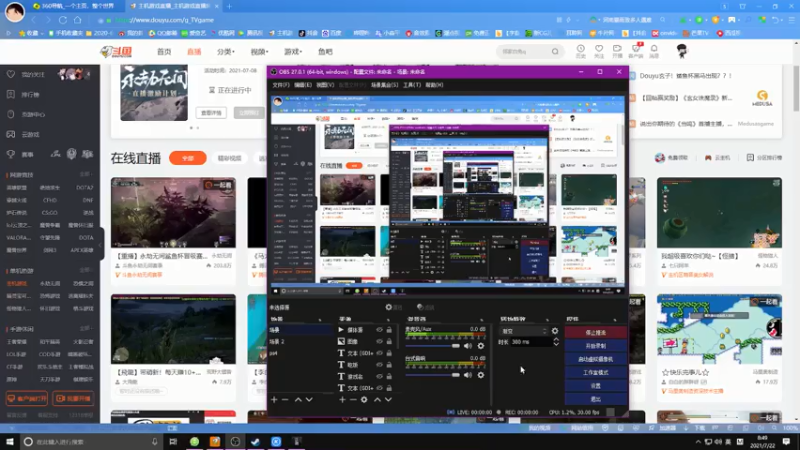Expand Douyu 分类 navigation dropdown
The image size is (800, 450).
[226, 52]
